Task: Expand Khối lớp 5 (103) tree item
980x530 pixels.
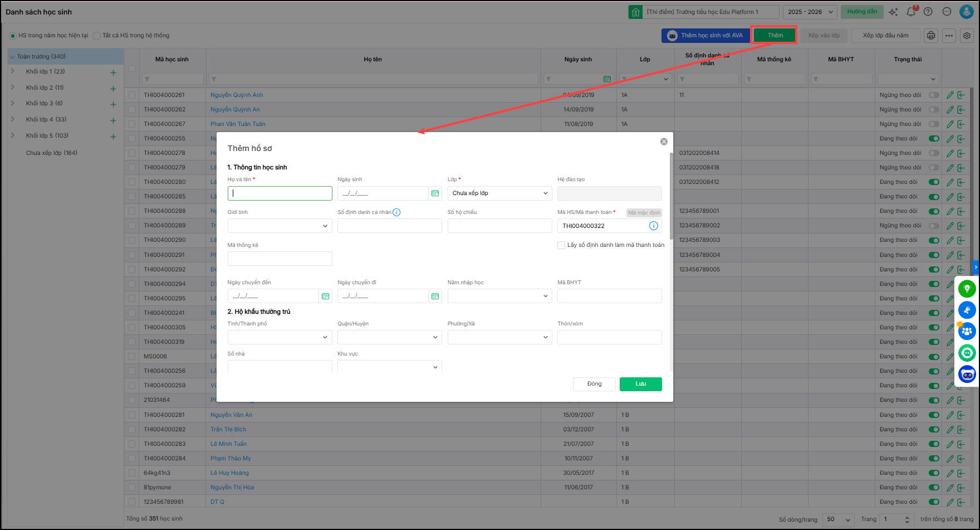Action: click(13, 135)
